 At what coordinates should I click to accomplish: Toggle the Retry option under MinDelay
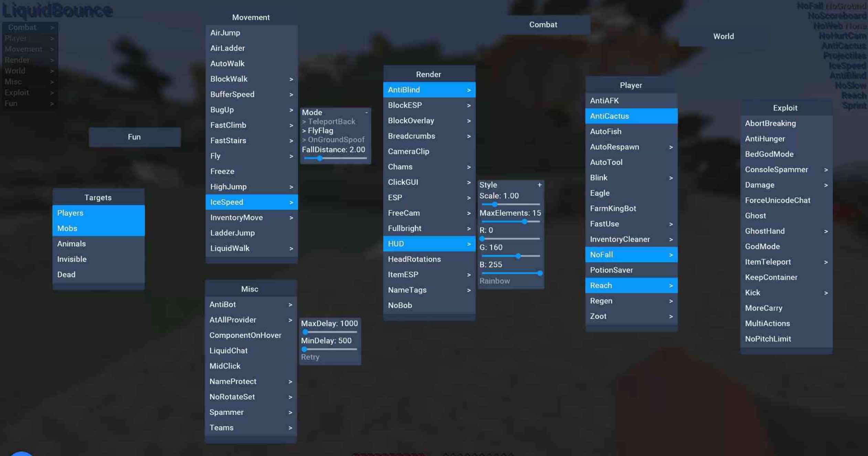click(310, 357)
